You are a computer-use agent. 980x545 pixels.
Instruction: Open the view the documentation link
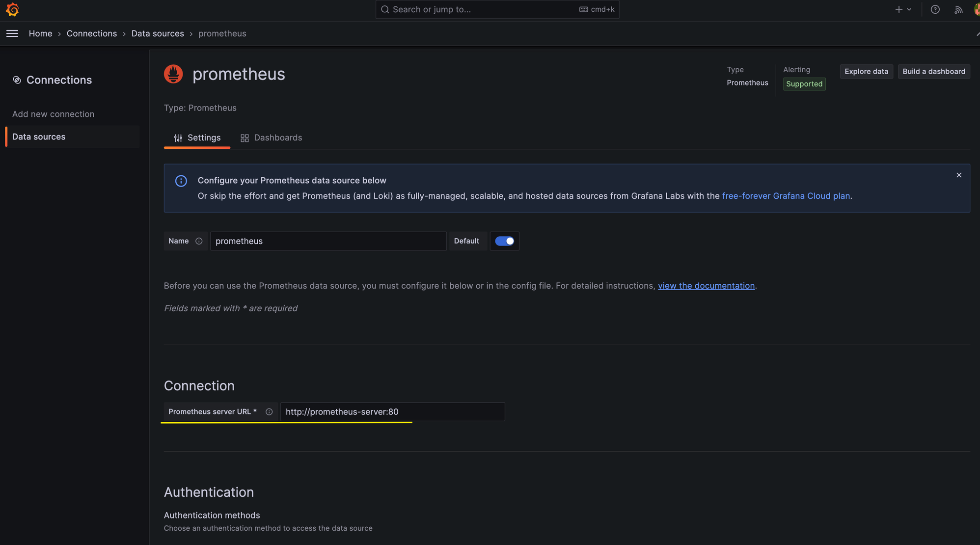point(706,286)
